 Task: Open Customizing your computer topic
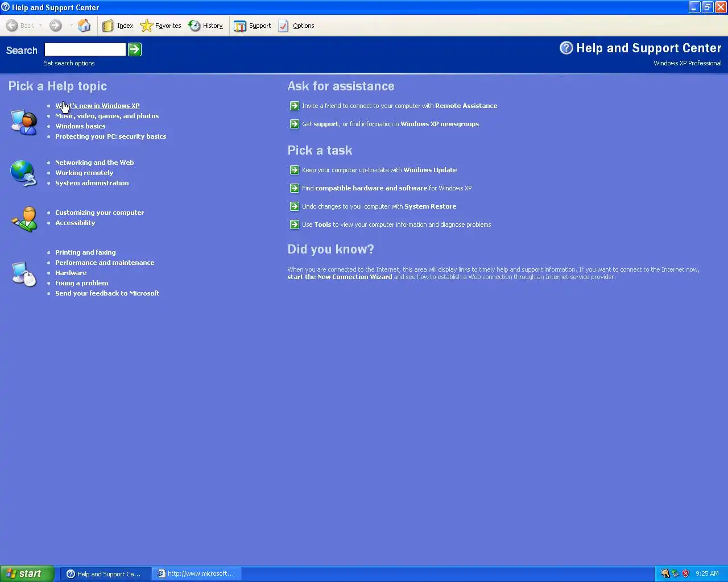click(x=100, y=213)
